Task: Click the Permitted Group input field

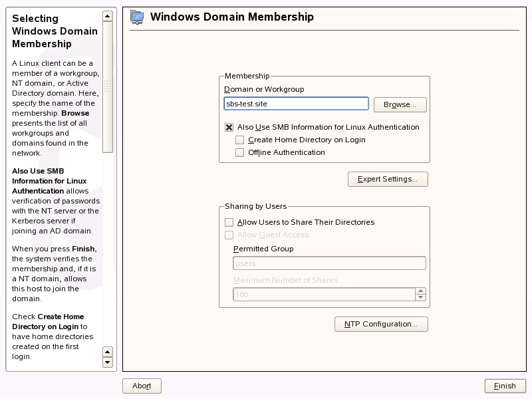Action: (329, 263)
